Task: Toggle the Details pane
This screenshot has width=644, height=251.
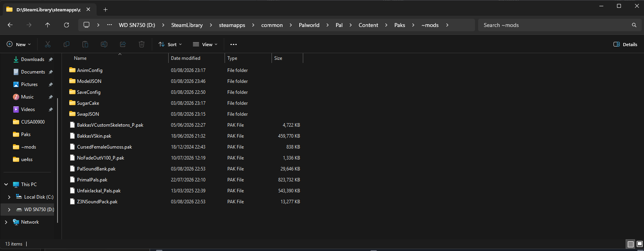Action: [625, 44]
